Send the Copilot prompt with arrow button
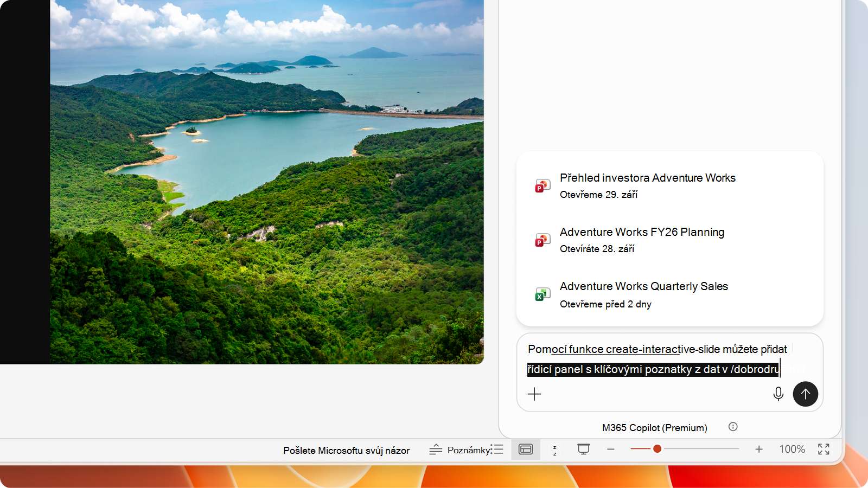868x488 pixels. coord(806,394)
